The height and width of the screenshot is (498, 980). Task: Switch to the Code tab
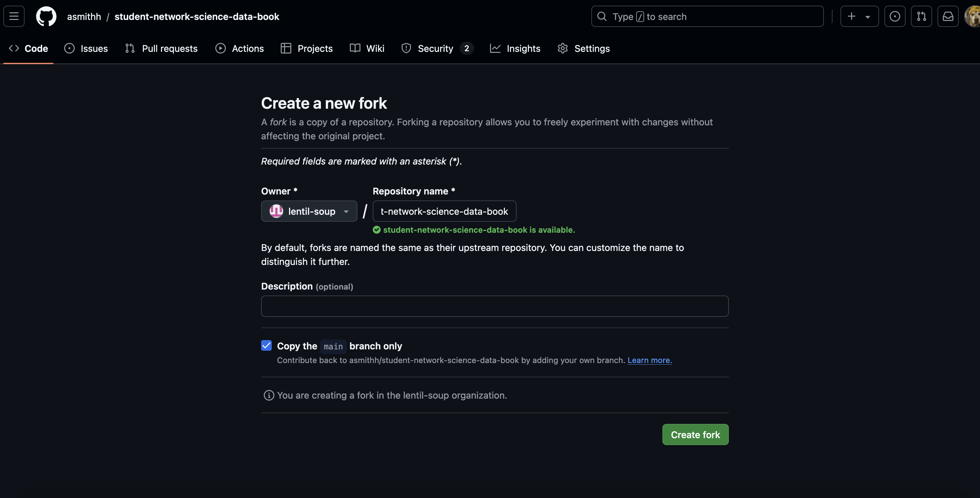point(29,48)
